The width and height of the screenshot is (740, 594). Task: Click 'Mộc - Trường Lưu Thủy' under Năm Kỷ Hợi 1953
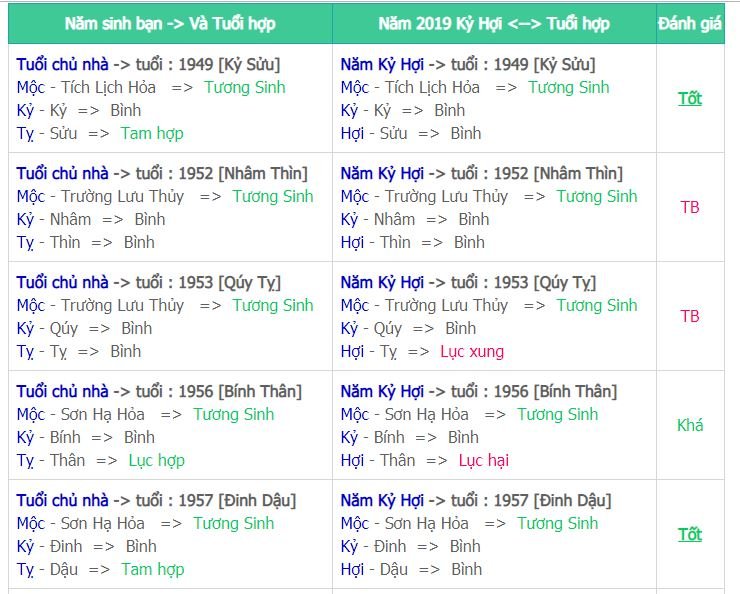point(424,306)
